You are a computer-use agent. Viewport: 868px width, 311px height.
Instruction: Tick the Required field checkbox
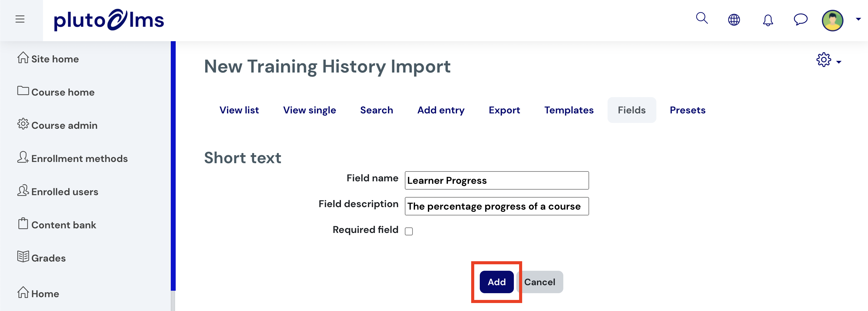[x=409, y=231]
